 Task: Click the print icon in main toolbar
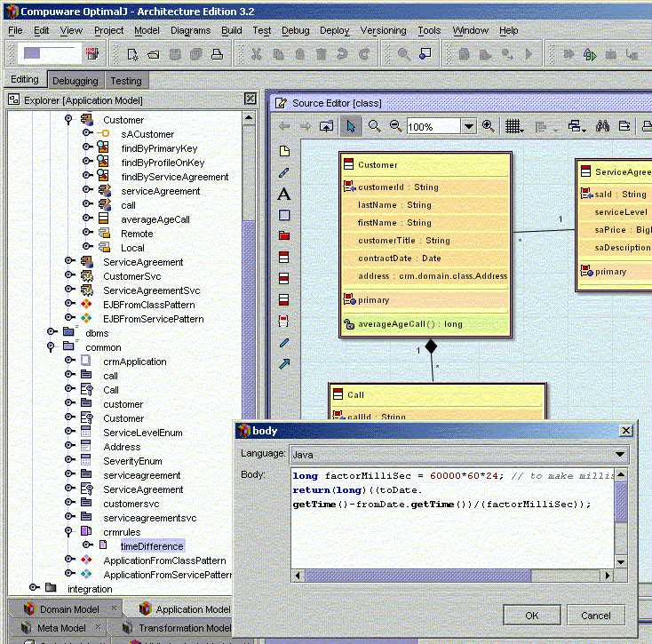pyautogui.click(x=217, y=54)
